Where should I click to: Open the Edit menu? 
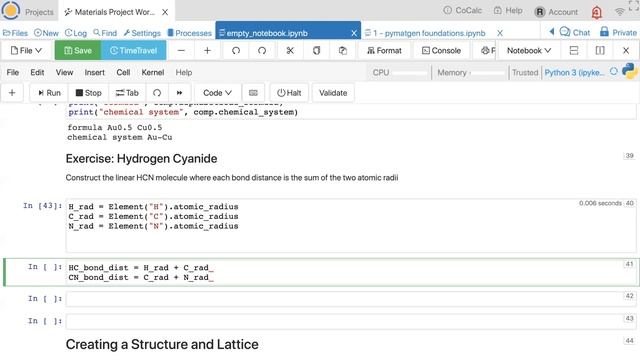coord(37,72)
